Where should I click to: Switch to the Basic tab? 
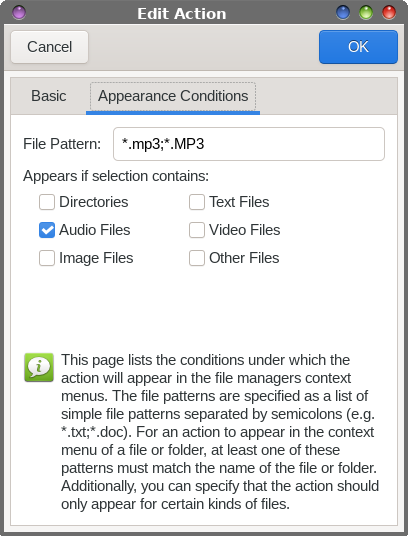click(49, 96)
